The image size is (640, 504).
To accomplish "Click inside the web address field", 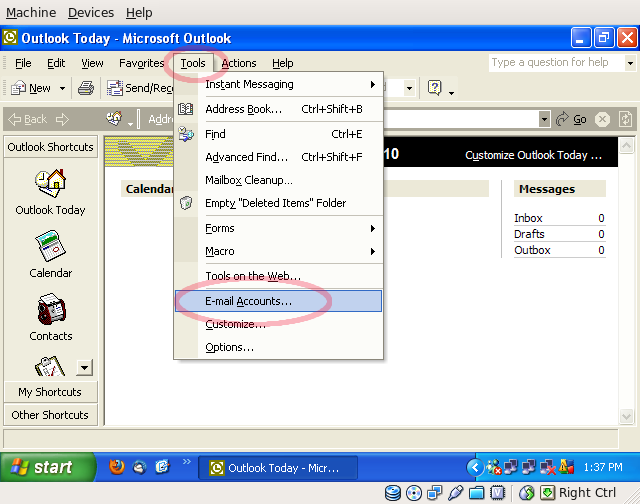I will click(460, 120).
